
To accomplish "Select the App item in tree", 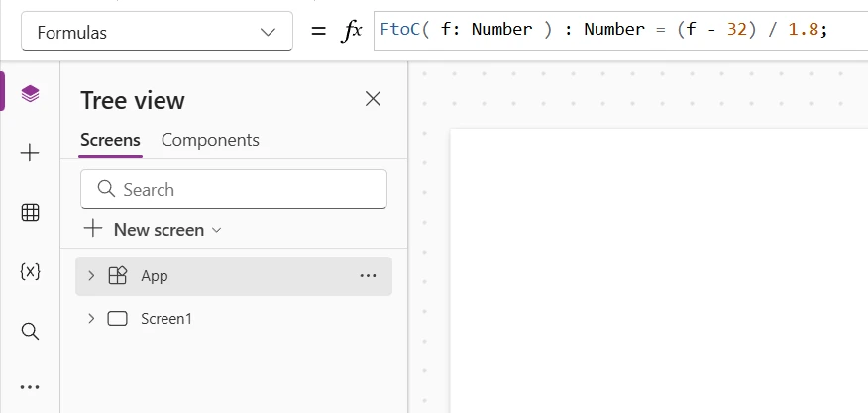I will tap(155, 276).
